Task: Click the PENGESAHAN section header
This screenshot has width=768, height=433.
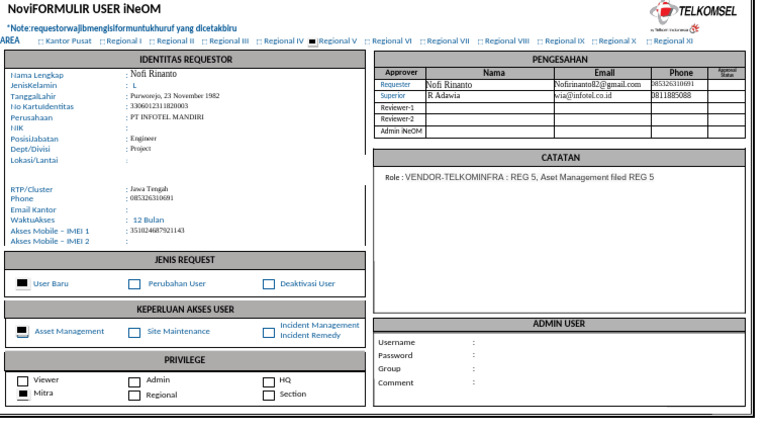Action: tap(559, 60)
